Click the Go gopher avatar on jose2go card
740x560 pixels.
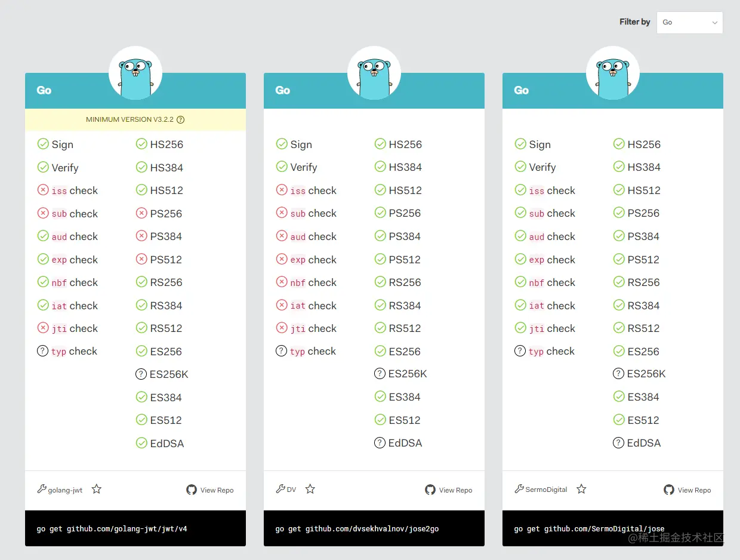click(374, 73)
